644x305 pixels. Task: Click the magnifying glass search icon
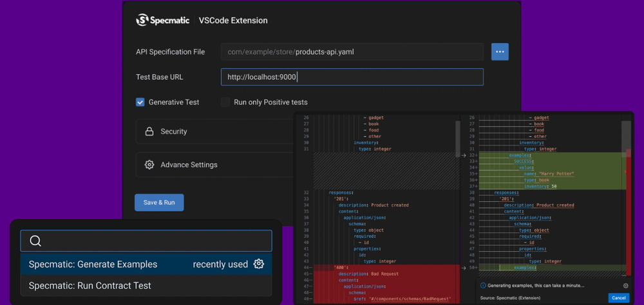[35, 241]
